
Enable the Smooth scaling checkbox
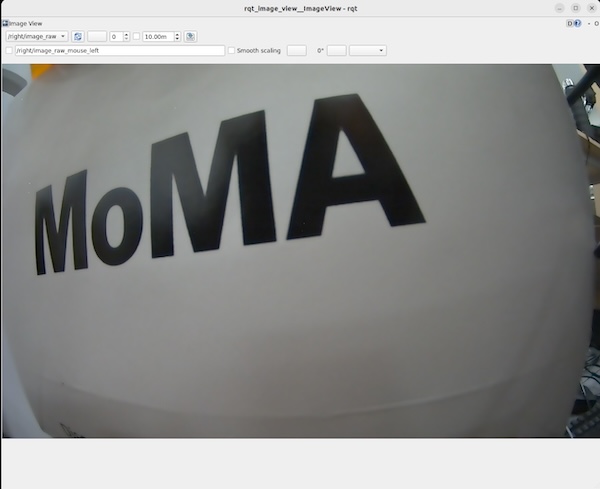point(232,51)
